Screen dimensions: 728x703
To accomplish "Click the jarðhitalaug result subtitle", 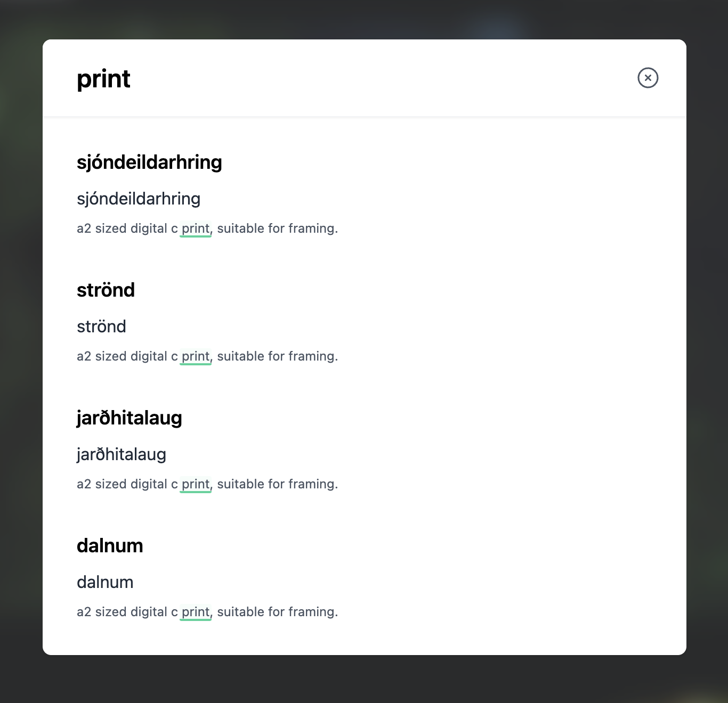I will (x=122, y=454).
